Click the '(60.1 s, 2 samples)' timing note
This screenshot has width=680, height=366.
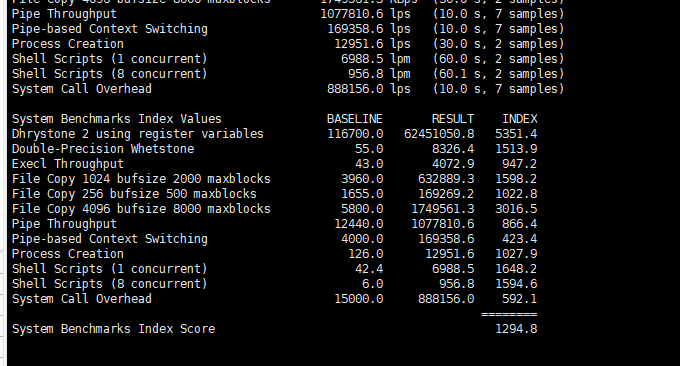498,74
